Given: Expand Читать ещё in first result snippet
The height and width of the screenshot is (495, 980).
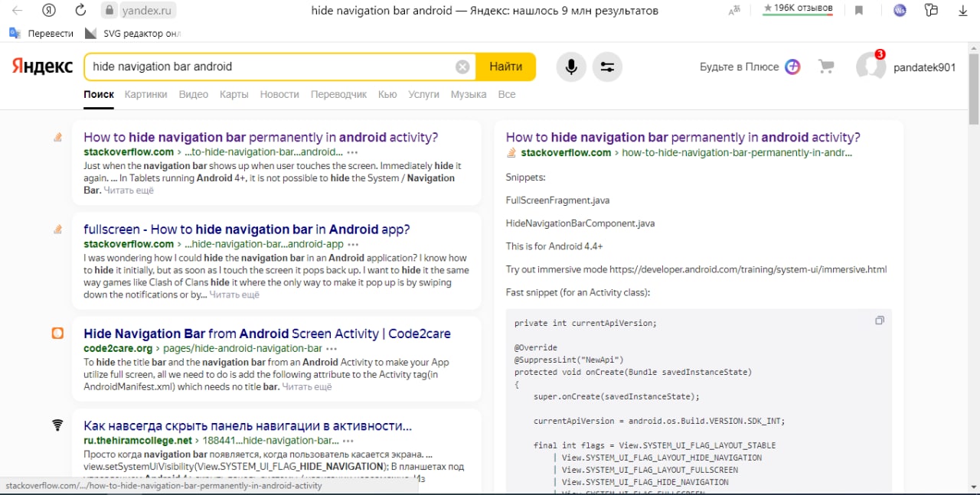Looking at the screenshot, I should click(x=129, y=191).
